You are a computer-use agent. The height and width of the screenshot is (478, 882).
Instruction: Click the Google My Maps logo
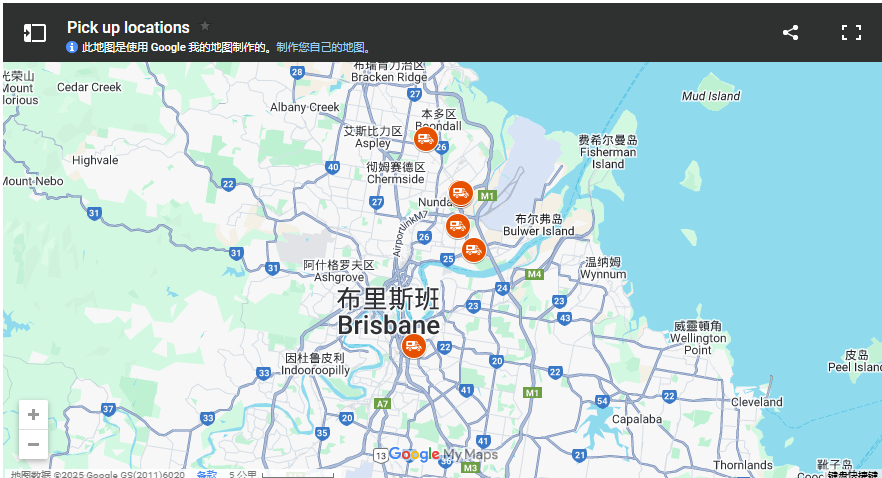(443, 454)
